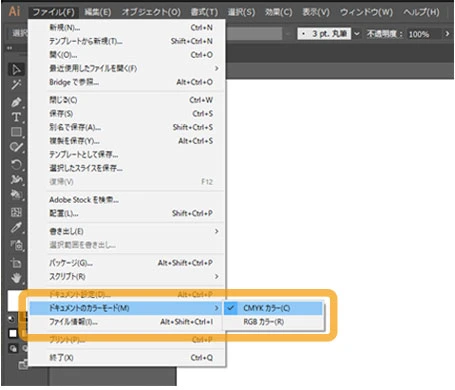Select the Shape Builder tool
This screenshot has height=390, width=455.
click(x=16, y=194)
